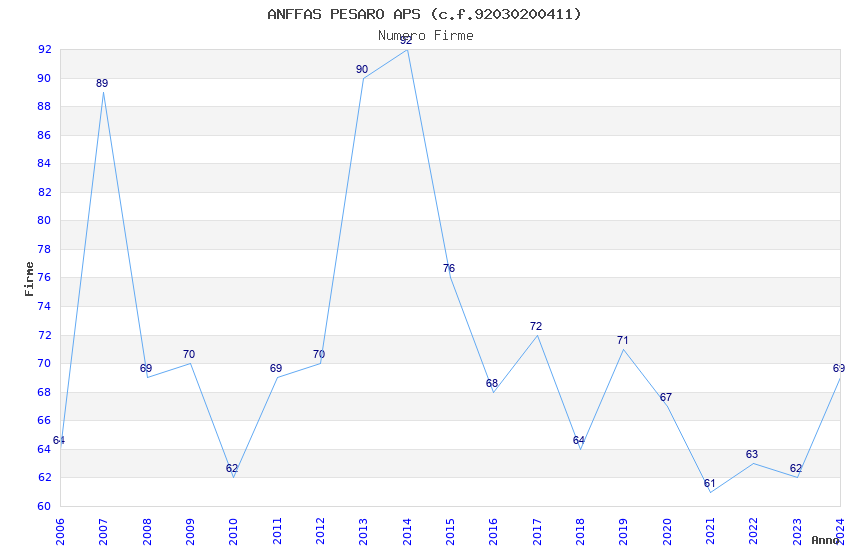Select the 68 data label for 2016
850x550 pixels.
click(492, 383)
